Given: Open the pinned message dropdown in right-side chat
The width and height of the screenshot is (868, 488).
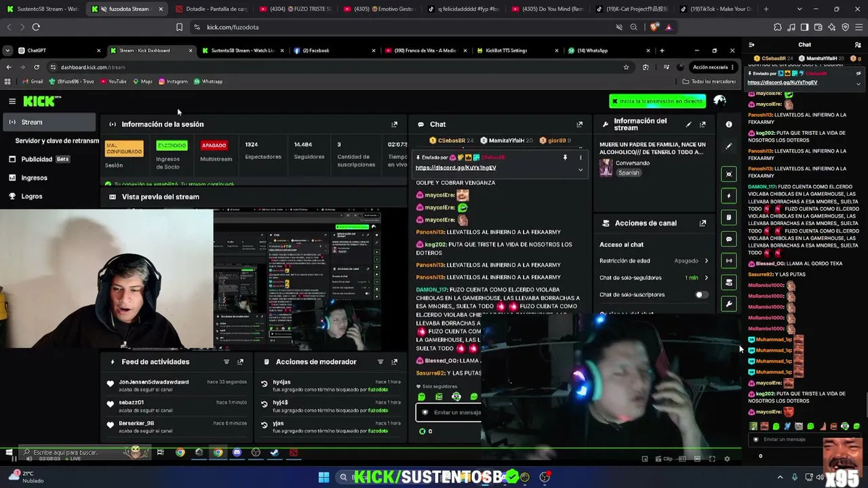Looking at the screenshot, I should 859,84.
